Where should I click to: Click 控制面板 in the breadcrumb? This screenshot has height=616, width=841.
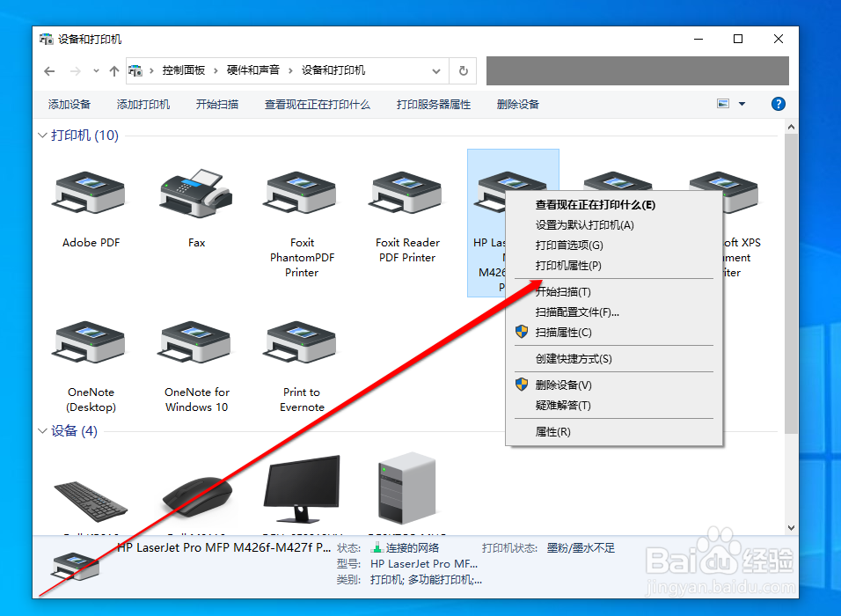coord(184,70)
